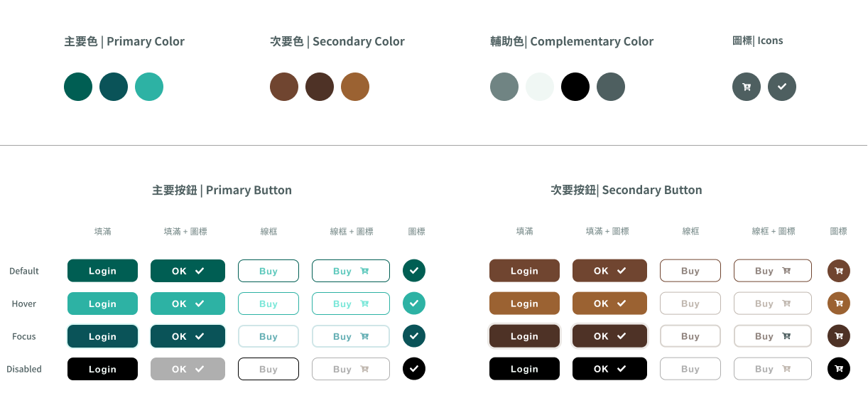This screenshot has height=408, width=868.
Task: Select the black complementary color swatch
Action: [x=575, y=87]
